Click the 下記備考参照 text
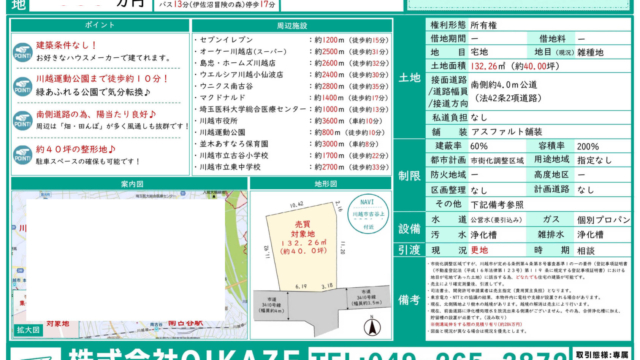This screenshot has height=360, width=640. pos(497,204)
